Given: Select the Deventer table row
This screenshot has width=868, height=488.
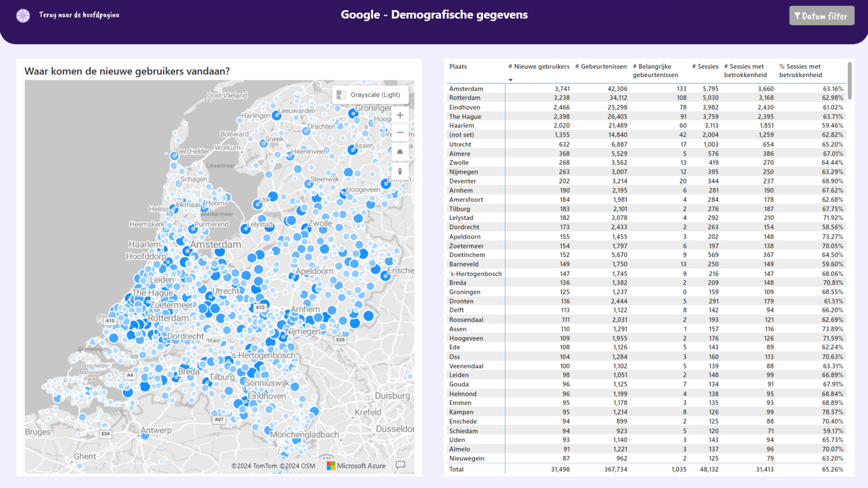Looking at the screenshot, I should [646, 181].
